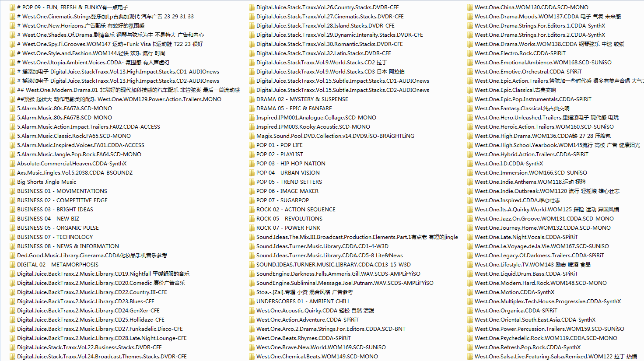Click the folder icon for 'DRAMA 05 - EPIC & FANFARE'

pyautogui.click(x=252, y=109)
